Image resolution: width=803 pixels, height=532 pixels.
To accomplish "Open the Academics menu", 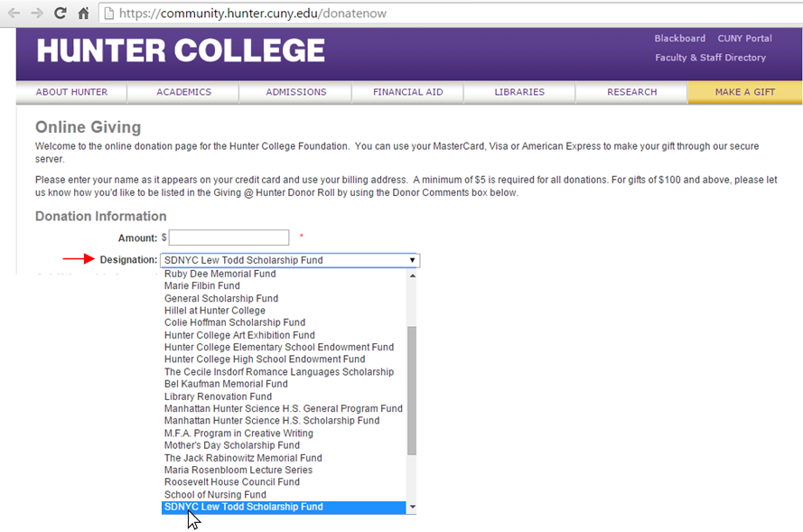I will pyautogui.click(x=183, y=92).
